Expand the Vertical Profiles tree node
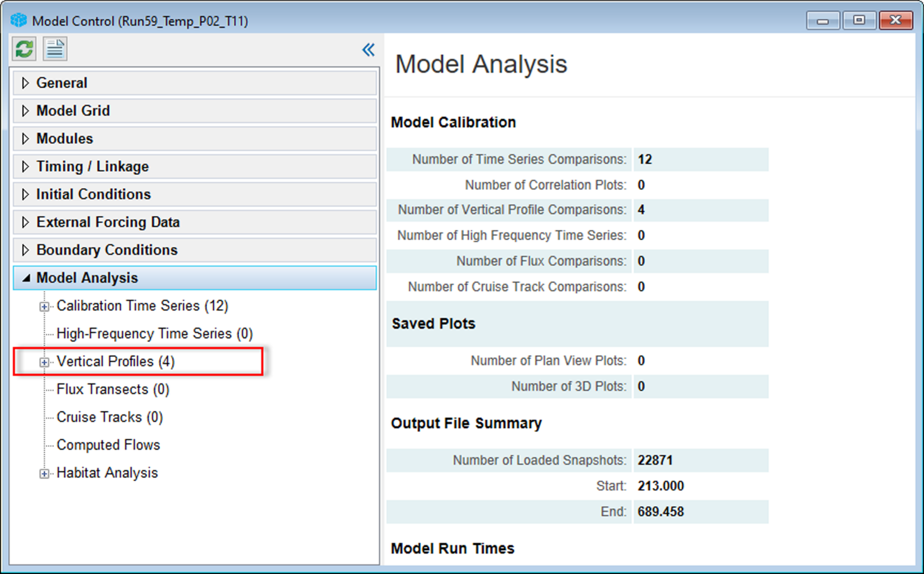This screenshot has width=924, height=574. [x=44, y=362]
